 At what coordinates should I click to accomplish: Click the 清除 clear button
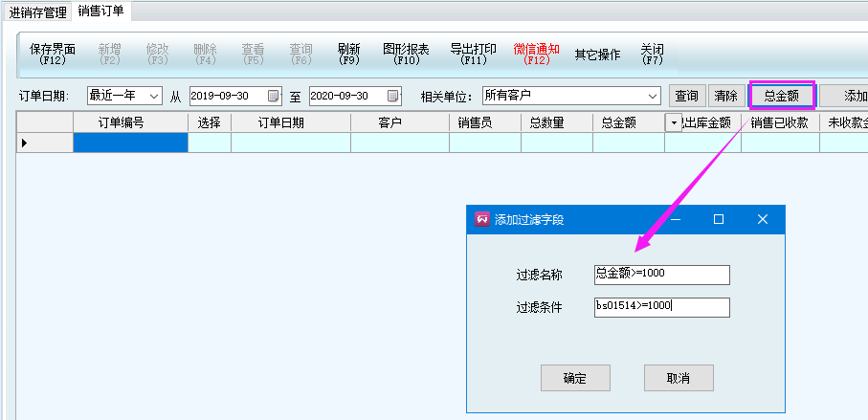tap(726, 96)
